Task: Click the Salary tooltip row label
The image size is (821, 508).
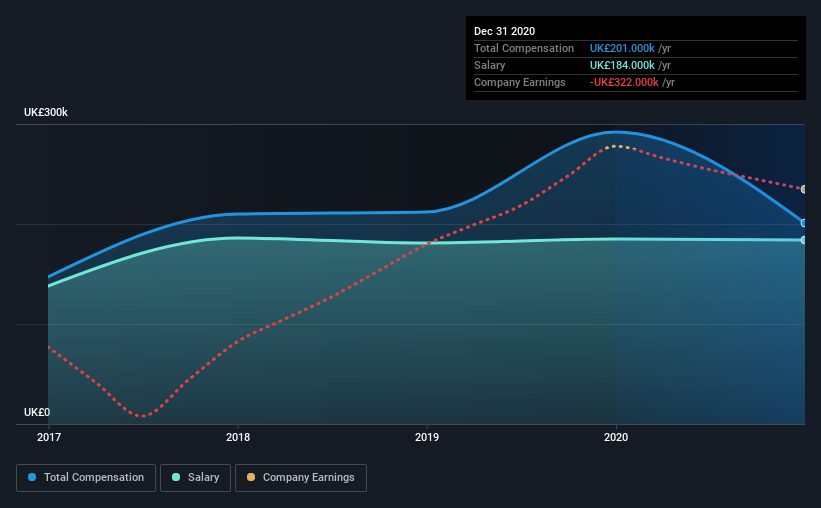Action: (x=490, y=65)
